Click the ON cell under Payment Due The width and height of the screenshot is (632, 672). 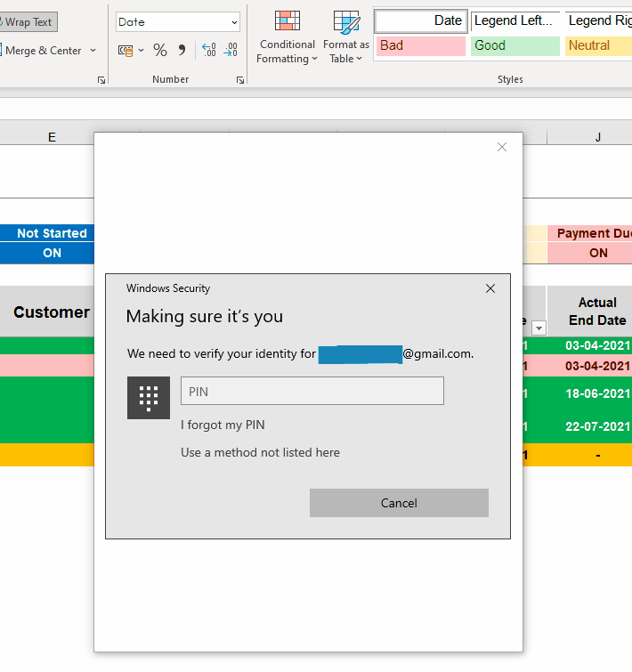589,253
